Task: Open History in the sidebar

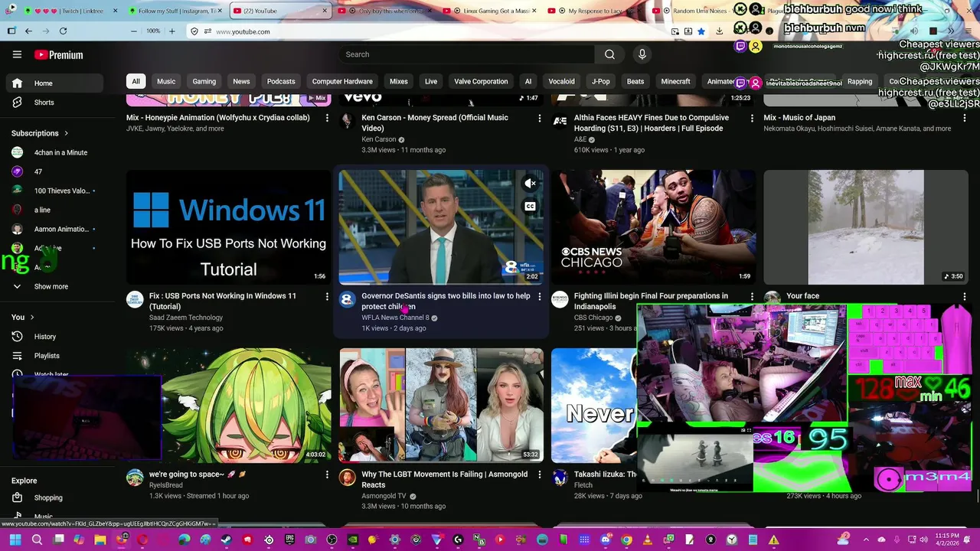Action: pyautogui.click(x=54, y=337)
